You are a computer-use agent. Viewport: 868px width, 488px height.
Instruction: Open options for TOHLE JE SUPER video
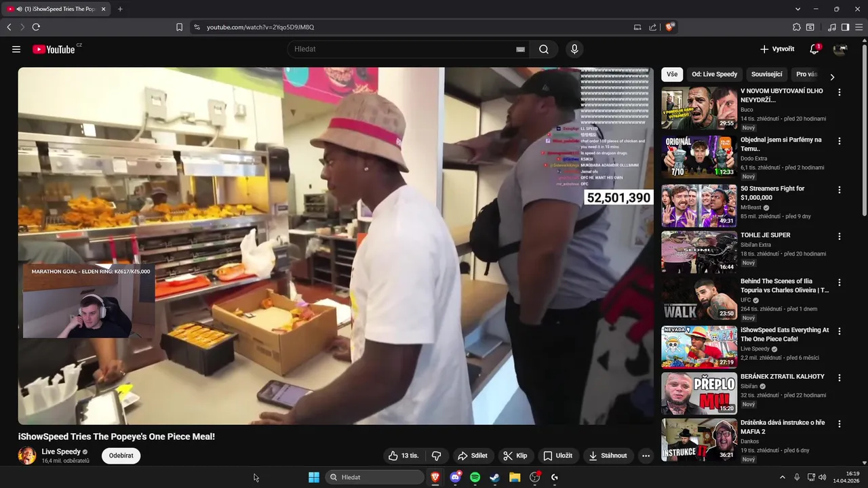(x=840, y=237)
